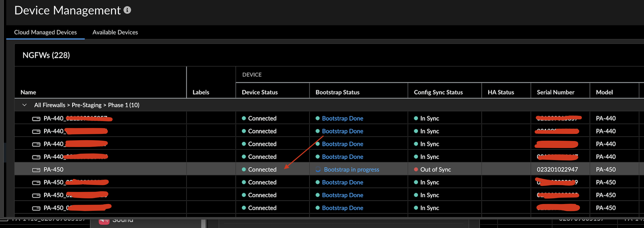
Task: Click the Model column header
Action: [x=604, y=92]
